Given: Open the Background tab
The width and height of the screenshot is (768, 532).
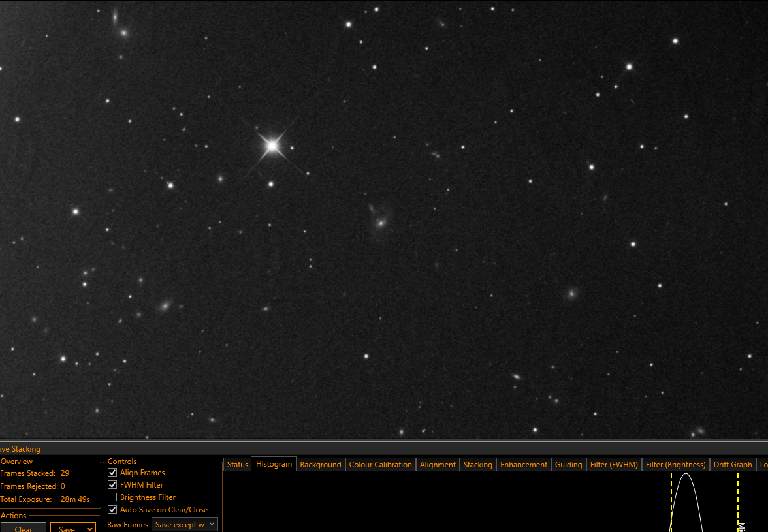Looking at the screenshot, I should (320, 465).
